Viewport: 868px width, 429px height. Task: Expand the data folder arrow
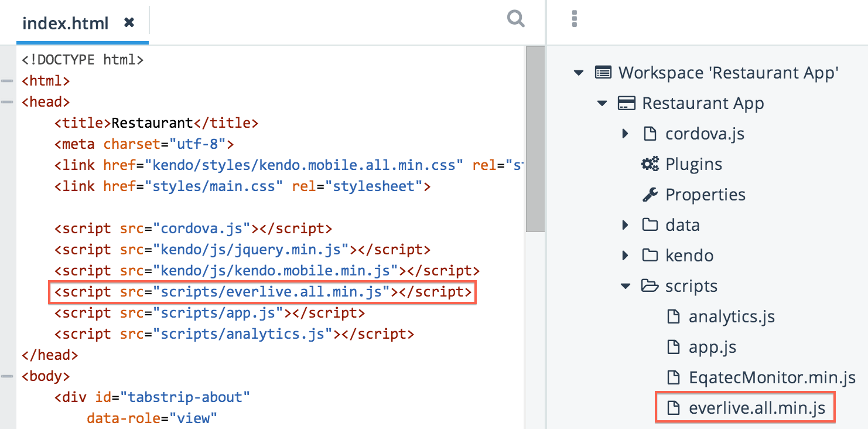(x=626, y=225)
